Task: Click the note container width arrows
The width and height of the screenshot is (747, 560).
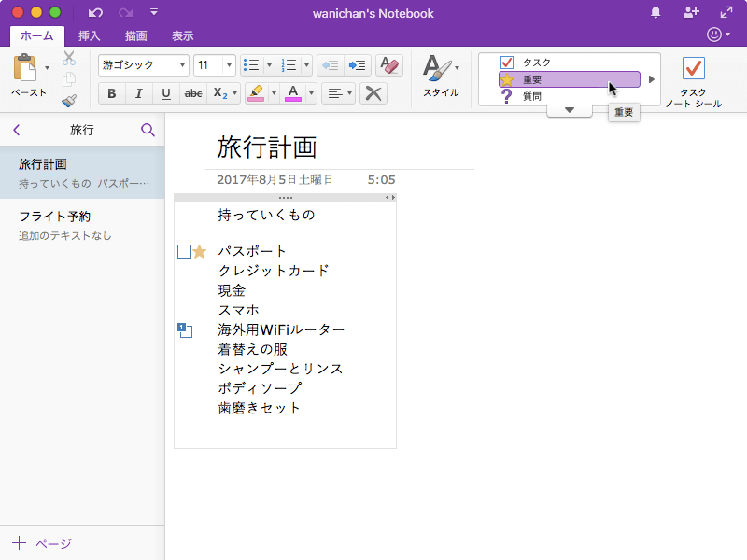Action: pos(390,197)
